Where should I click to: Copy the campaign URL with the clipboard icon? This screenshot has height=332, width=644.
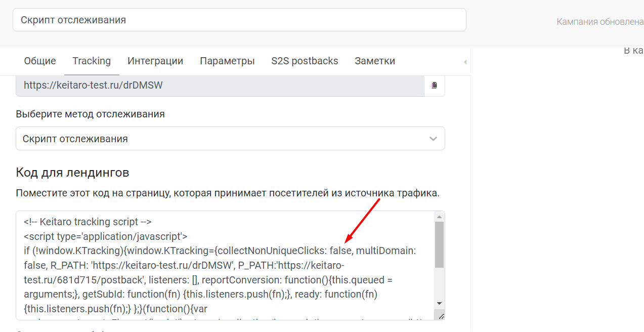coord(434,86)
